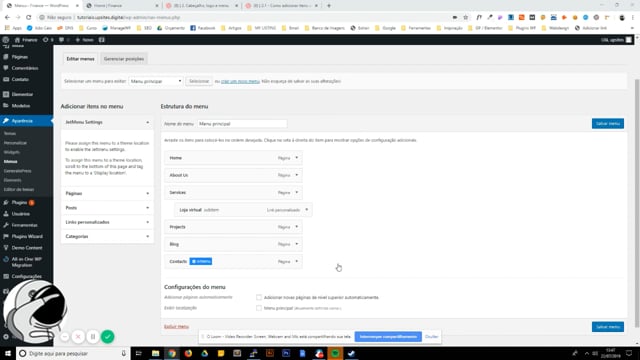Click the Loom pause recording button
This screenshot has height=360, width=640.
[93, 336]
